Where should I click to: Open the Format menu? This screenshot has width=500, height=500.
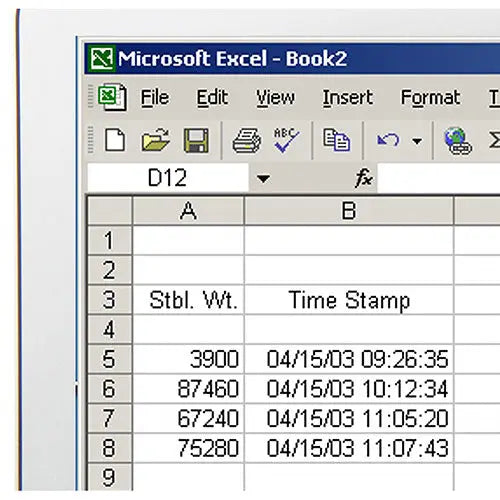[430, 98]
